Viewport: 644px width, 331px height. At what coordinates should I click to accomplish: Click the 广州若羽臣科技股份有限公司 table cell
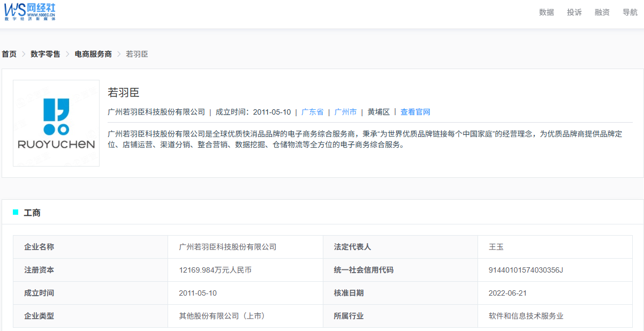pyautogui.click(x=246, y=247)
